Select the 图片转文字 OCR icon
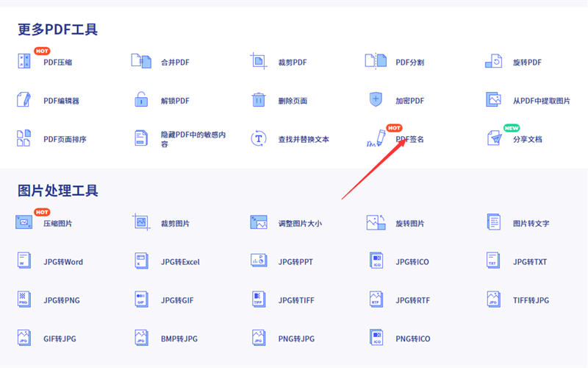Image resolution: width=588 pixels, height=368 pixels. (x=493, y=222)
